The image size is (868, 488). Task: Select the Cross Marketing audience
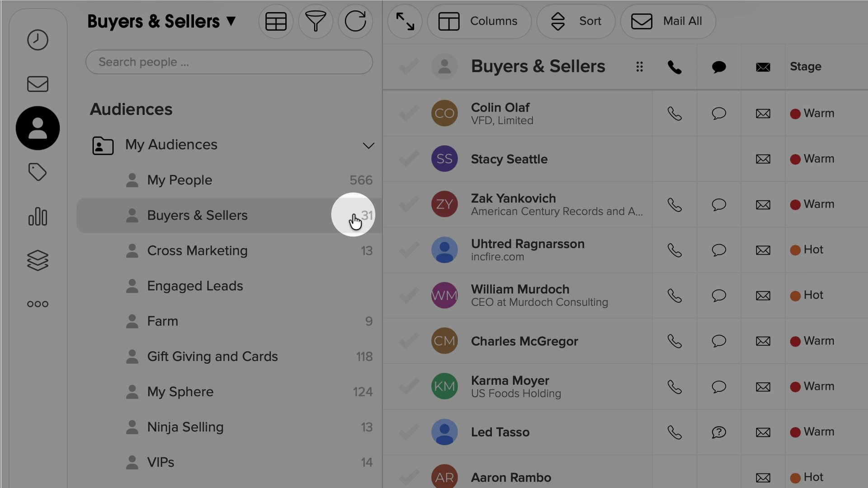tap(197, 251)
